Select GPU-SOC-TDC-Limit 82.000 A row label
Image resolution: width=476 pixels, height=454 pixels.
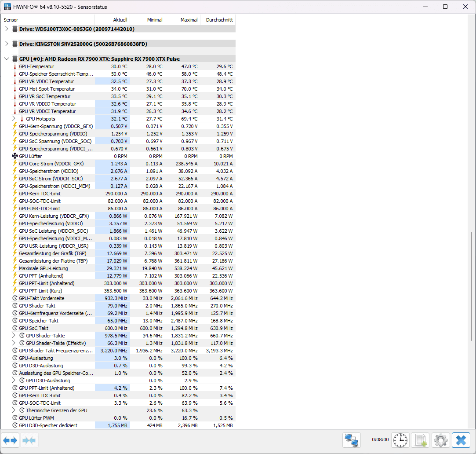click(40, 201)
